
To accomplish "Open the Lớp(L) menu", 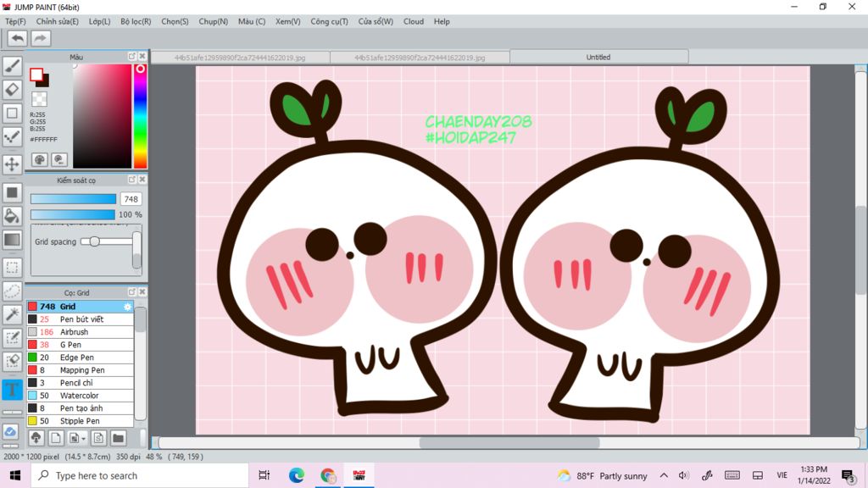I will pos(100,21).
